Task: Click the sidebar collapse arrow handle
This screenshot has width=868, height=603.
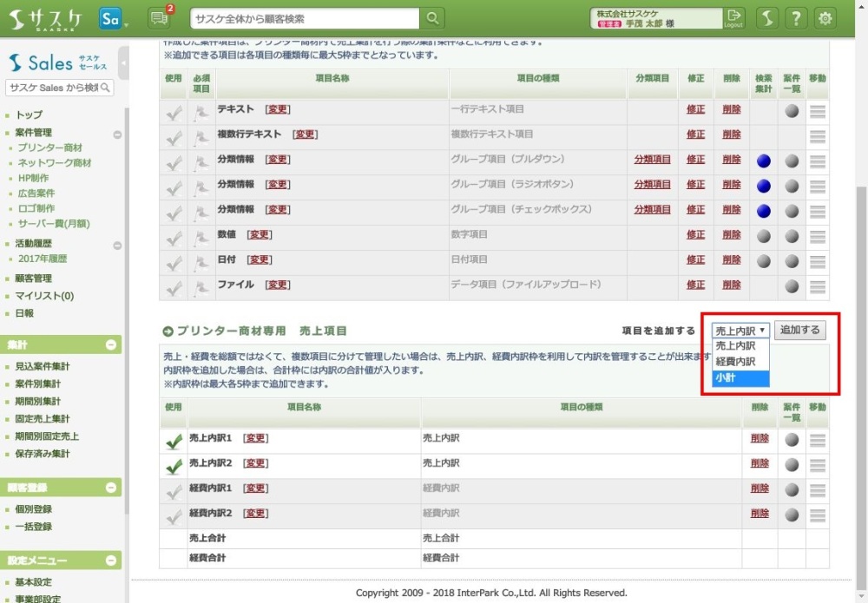Action: (x=124, y=63)
